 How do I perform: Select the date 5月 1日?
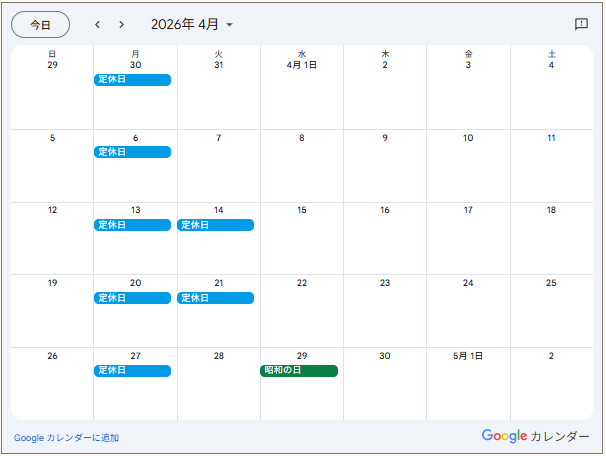click(x=468, y=356)
